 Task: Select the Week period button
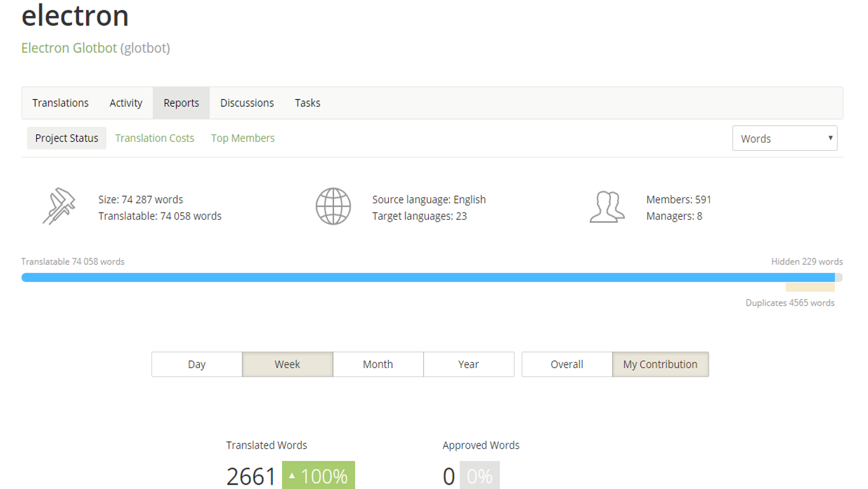288,364
